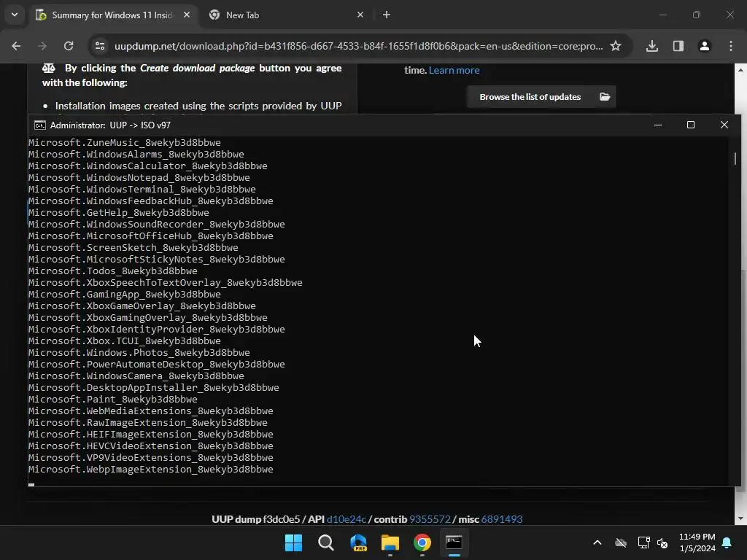Focus the uupdump.net address bar

(358, 46)
